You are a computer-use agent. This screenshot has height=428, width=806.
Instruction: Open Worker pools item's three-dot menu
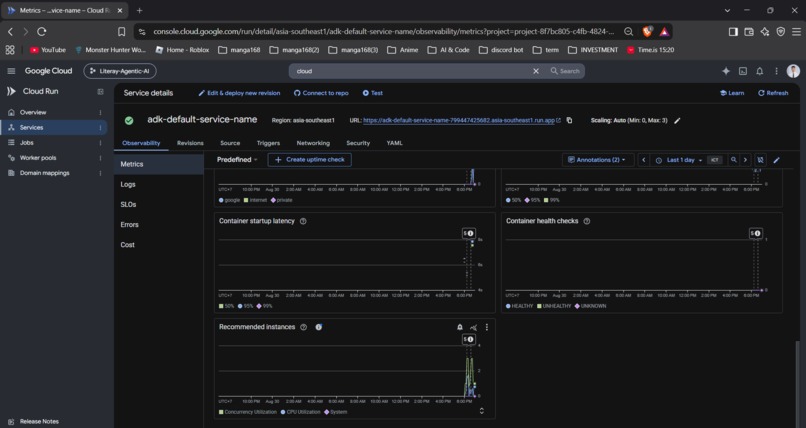tap(100, 158)
